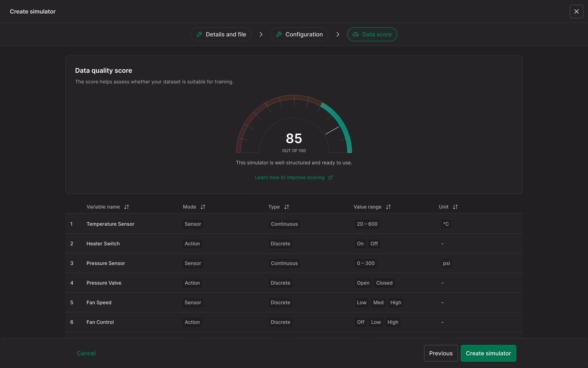
Task: Click the 85 score on the gauge
Action: [294, 138]
